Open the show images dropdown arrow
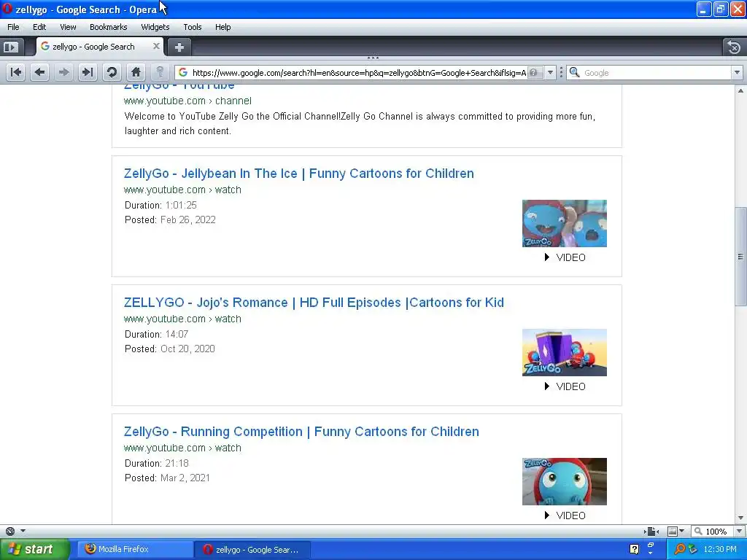 point(682,532)
